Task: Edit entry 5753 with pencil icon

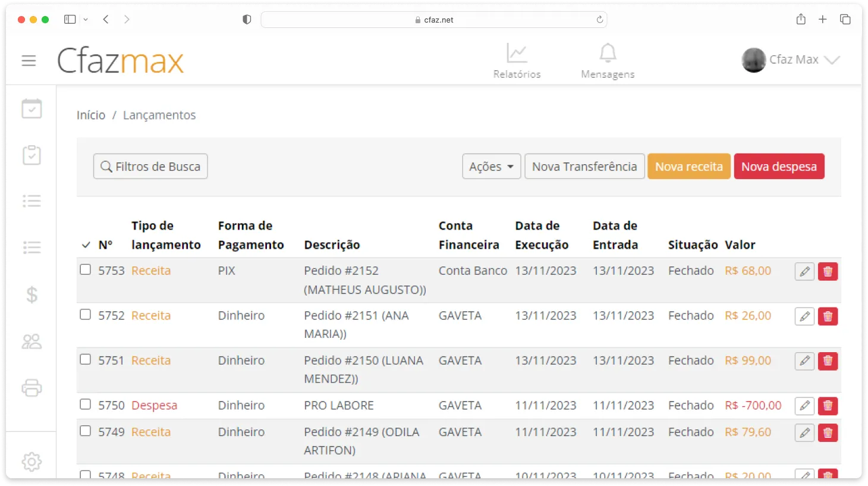Action: tap(804, 272)
